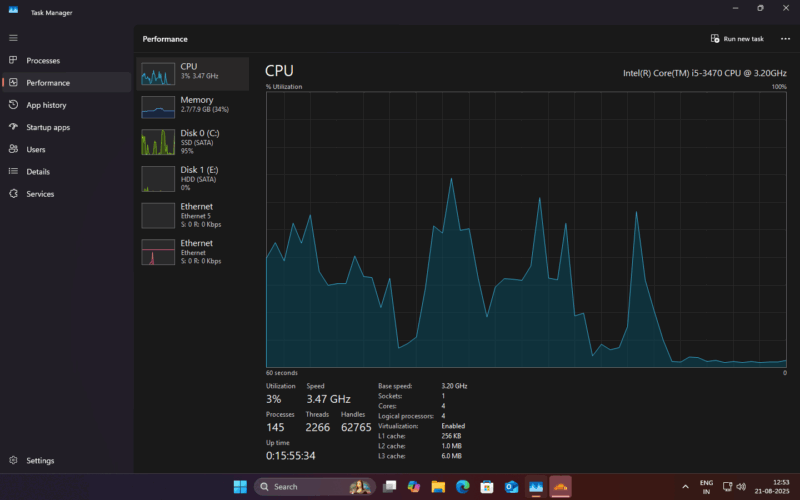Click the Task Manager taskbar icon
The image size is (800, 500).
536,486
